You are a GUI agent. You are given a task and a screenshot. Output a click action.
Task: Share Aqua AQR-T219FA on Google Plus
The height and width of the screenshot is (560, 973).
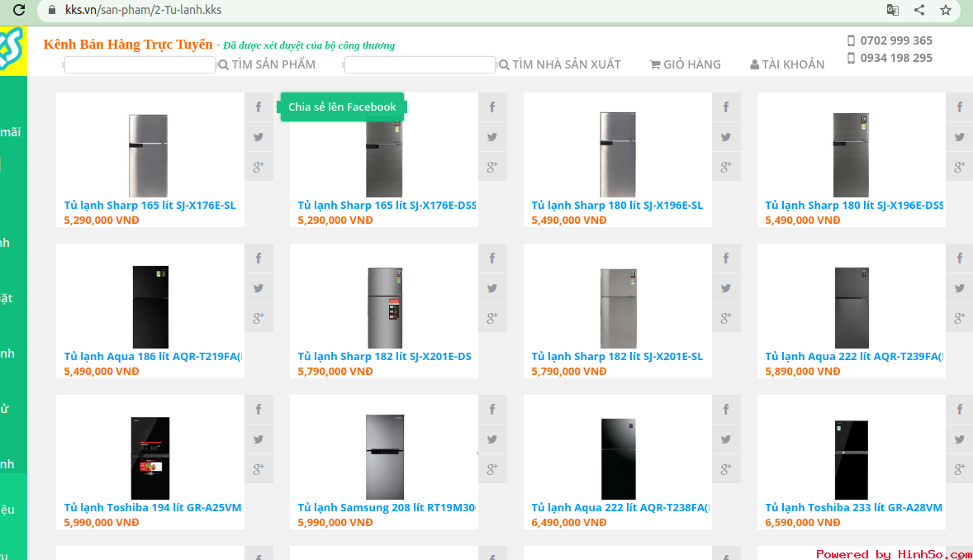click(259, 318)
